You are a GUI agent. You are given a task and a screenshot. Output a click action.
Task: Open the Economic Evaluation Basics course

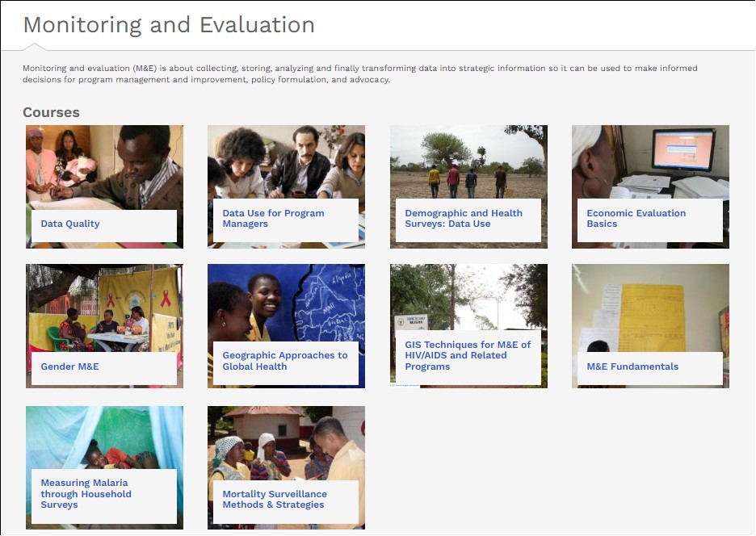pyautogui.click(x=636, y=218)
